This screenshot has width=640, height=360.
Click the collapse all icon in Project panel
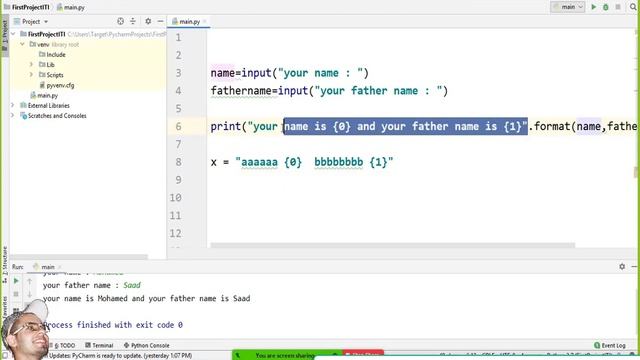tap(133, 21)
